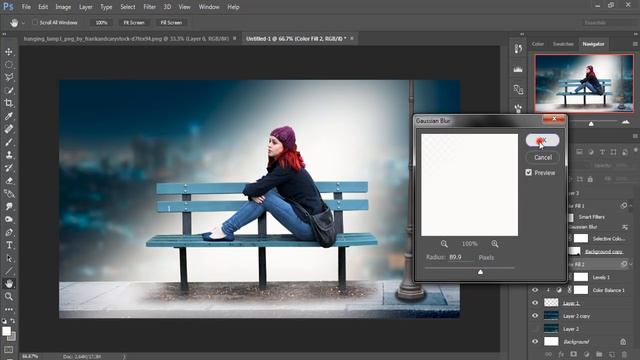This screenshot has width=640, height=360.
Task: Select the Horizontal Type tool
Action: (x=9, y=245)
